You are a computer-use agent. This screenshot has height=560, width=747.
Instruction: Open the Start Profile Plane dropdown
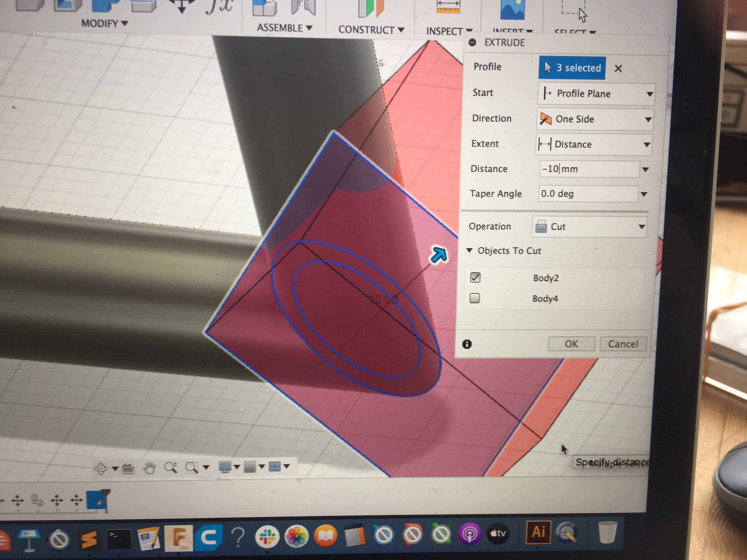596,94
